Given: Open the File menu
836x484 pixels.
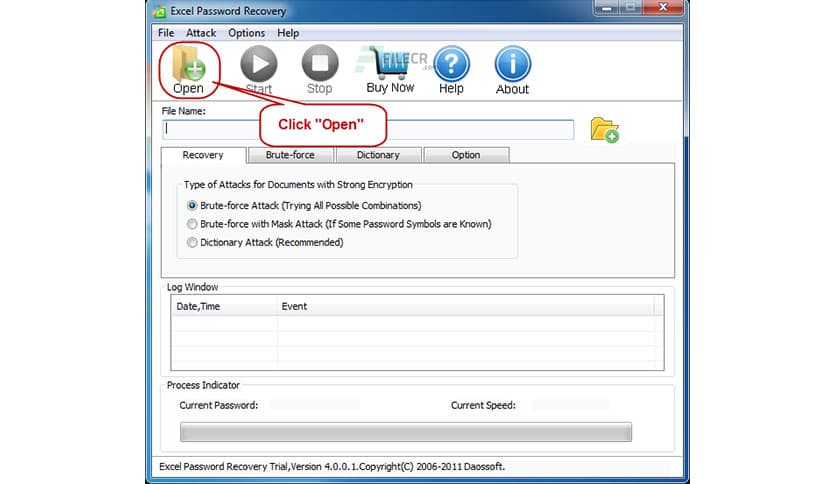Looking at the screenshot, I should pyautogui.click(x=166, y=33).
